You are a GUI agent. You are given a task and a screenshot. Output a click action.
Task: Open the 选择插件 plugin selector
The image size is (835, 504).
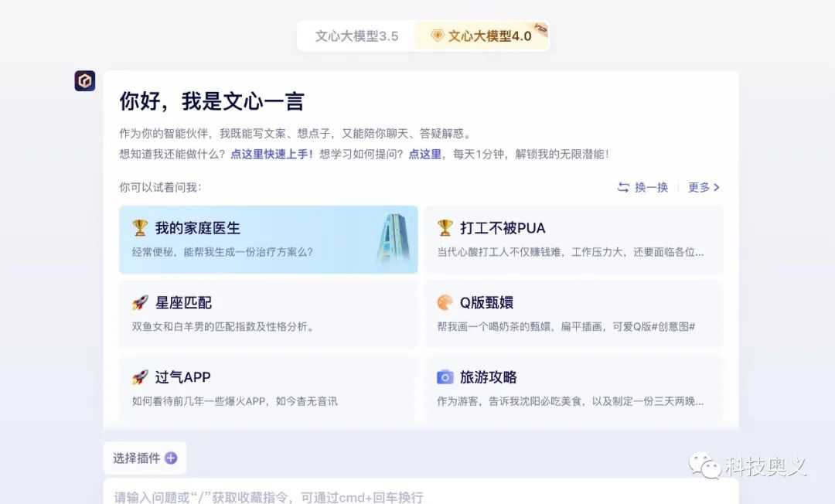coord(137,458)
